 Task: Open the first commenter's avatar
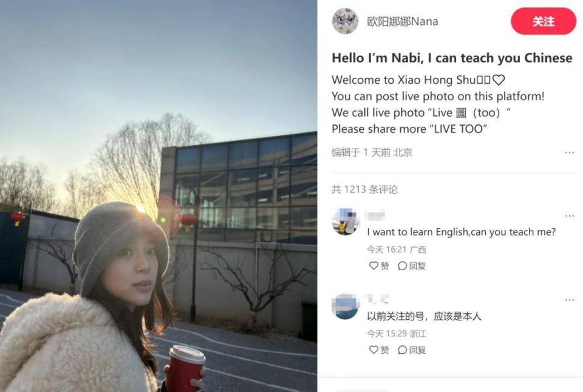tap(345, 222)
